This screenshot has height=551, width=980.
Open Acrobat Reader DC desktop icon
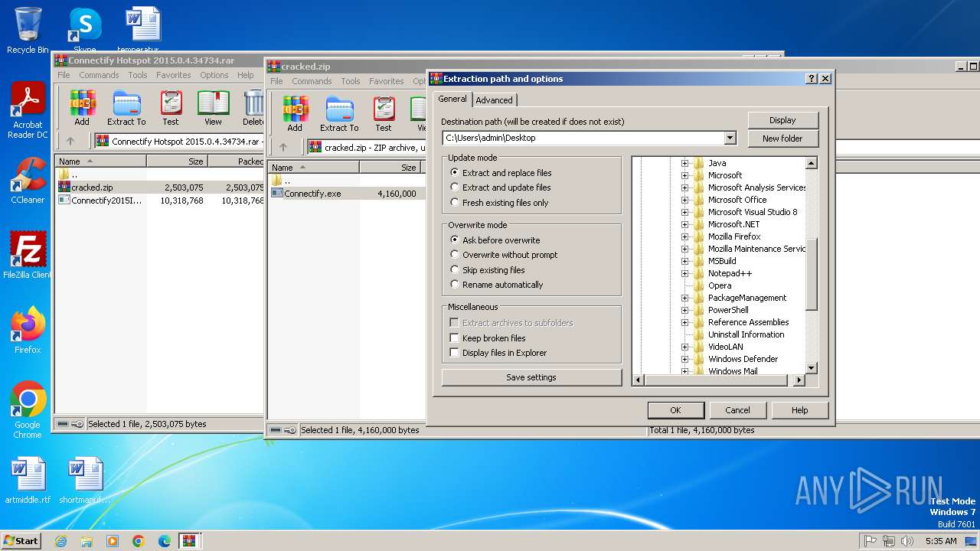click(28, 111)
